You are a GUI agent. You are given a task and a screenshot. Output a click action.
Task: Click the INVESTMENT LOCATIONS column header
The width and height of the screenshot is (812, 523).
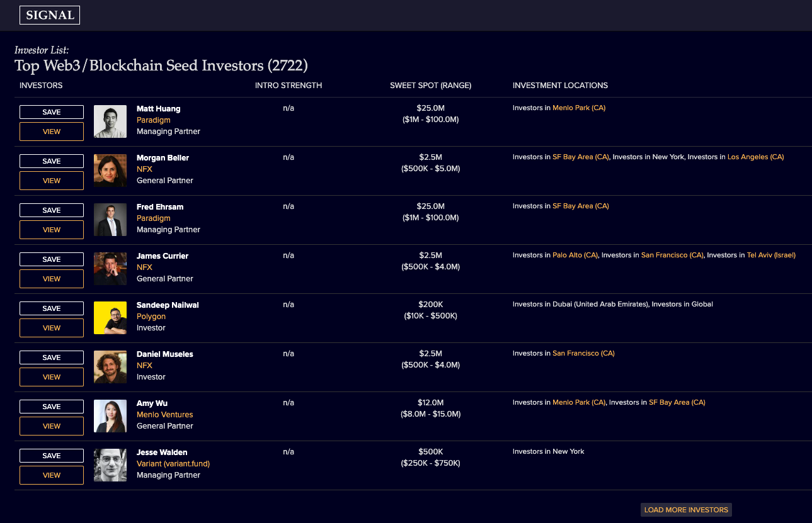tap(560, 86)
